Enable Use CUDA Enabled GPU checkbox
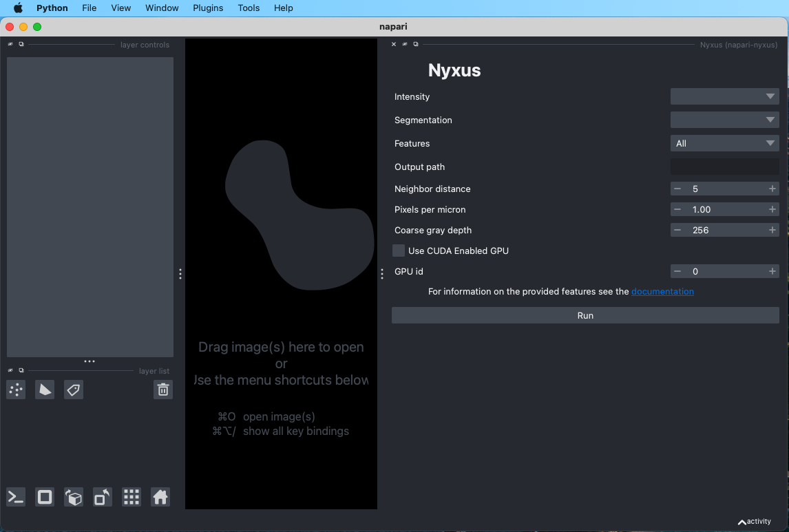 tap(399, 251)
